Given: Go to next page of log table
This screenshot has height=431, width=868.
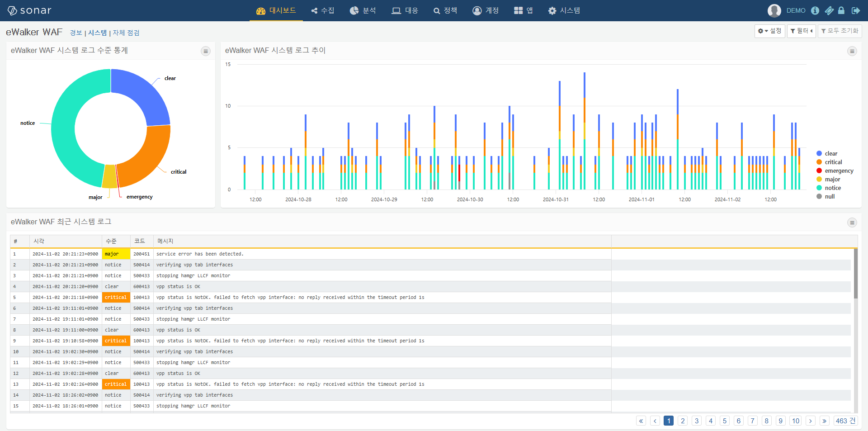Looking at the screenshot, I should 811,421.
